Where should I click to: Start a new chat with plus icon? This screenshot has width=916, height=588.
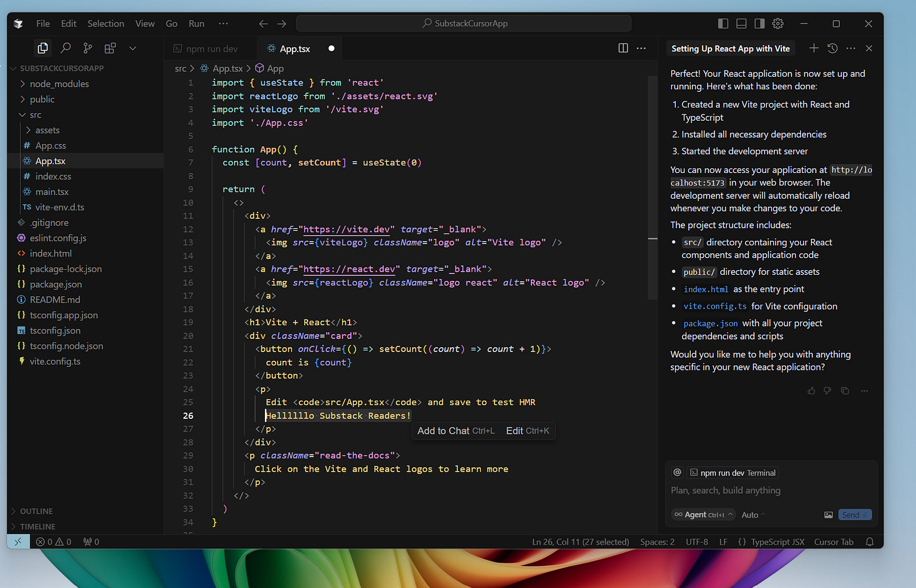click(x=813, y=48)
